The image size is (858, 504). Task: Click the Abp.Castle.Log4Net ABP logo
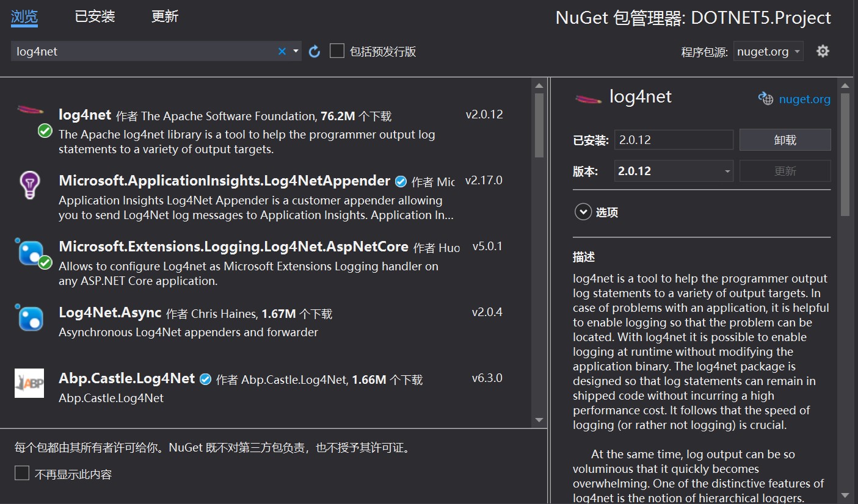click(x=29, y=383)
